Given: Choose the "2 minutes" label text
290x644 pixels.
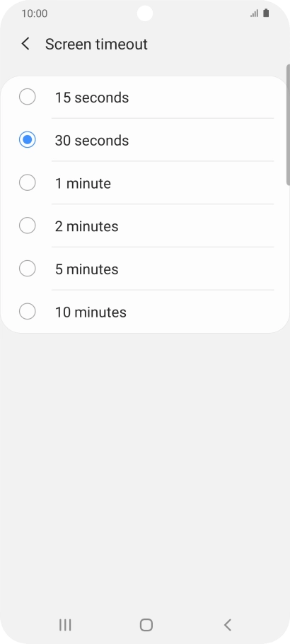Looking at the screenshot, I should coord(87,226).
